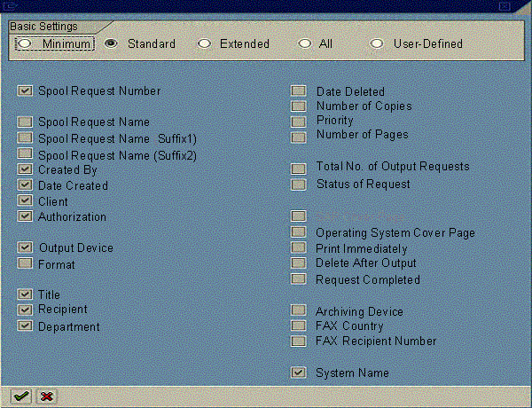This screenshot has height=408, width=532.
Task: Select the Minimum radio button
Action: click(x=25, y=43)
